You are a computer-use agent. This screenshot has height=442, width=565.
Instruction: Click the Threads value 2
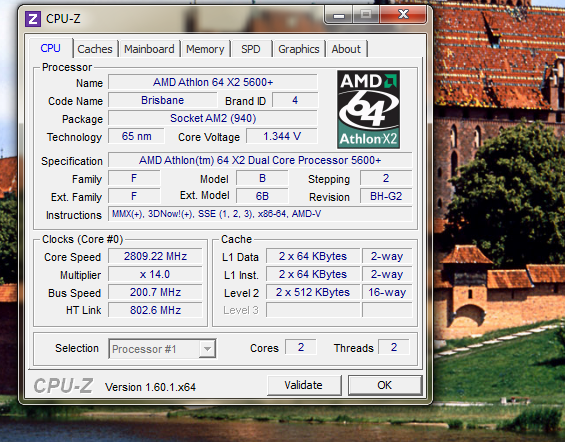(394, 347)
